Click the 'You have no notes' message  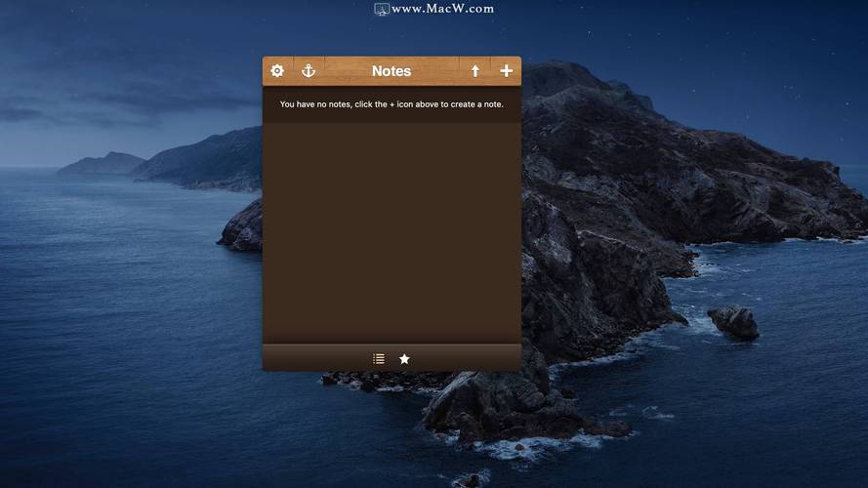(x=392, y=104)
